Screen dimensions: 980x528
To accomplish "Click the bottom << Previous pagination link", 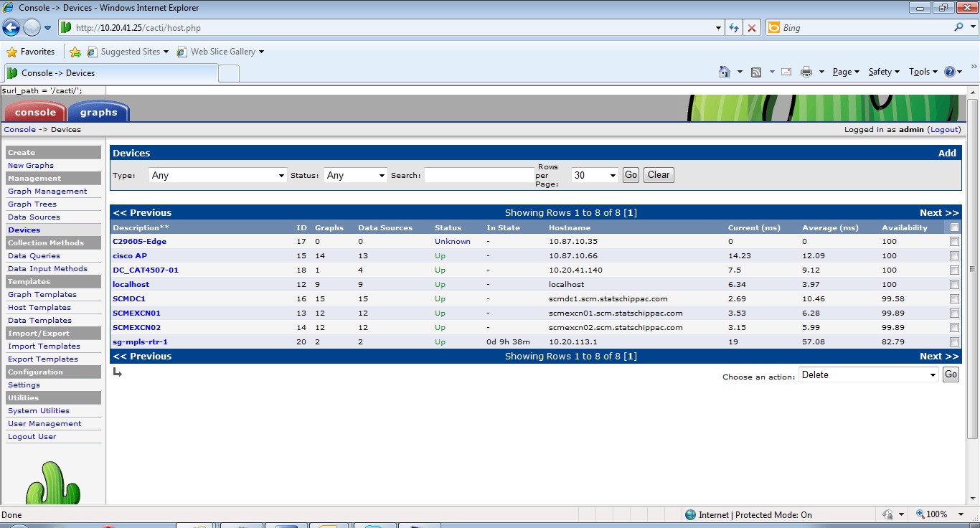I will (x=142, y=357).
